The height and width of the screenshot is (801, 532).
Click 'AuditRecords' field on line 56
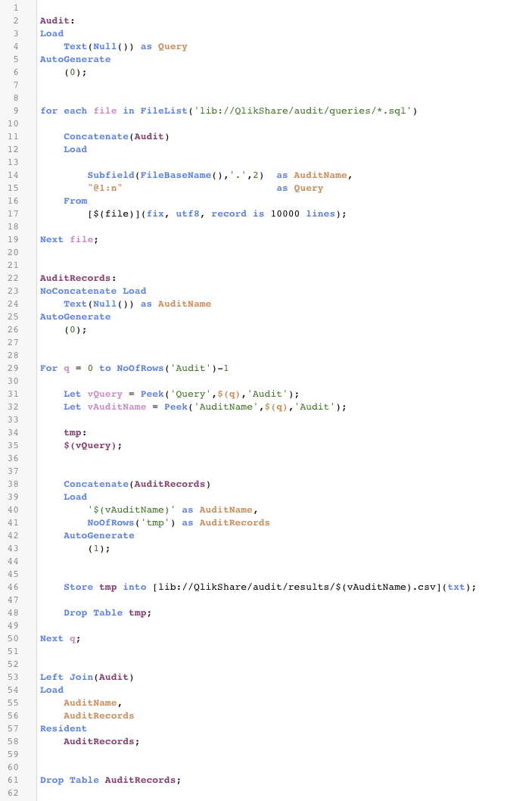[x=98, y=715]
